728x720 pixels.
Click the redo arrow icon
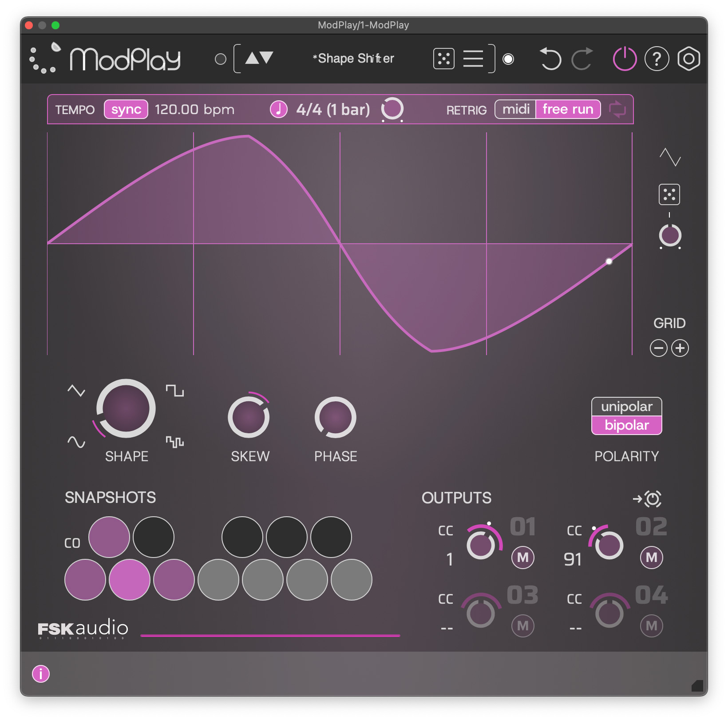(x=582, y=59)
